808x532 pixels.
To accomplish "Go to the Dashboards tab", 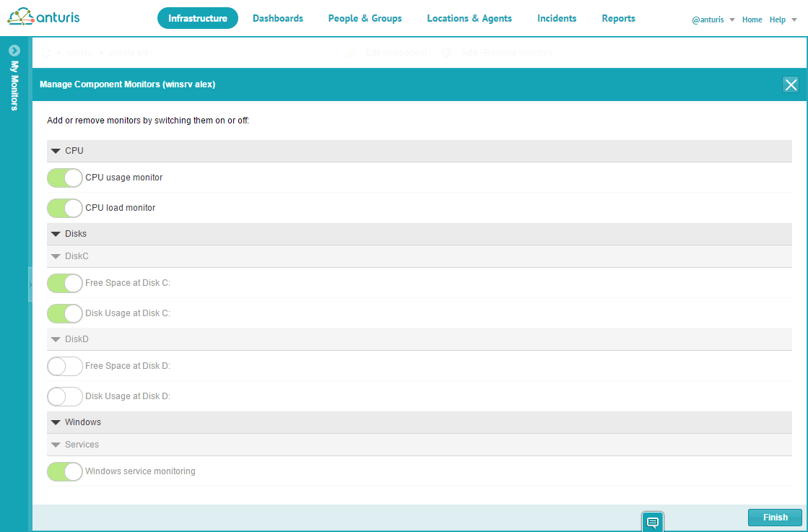I will click(x=278, y=18).
